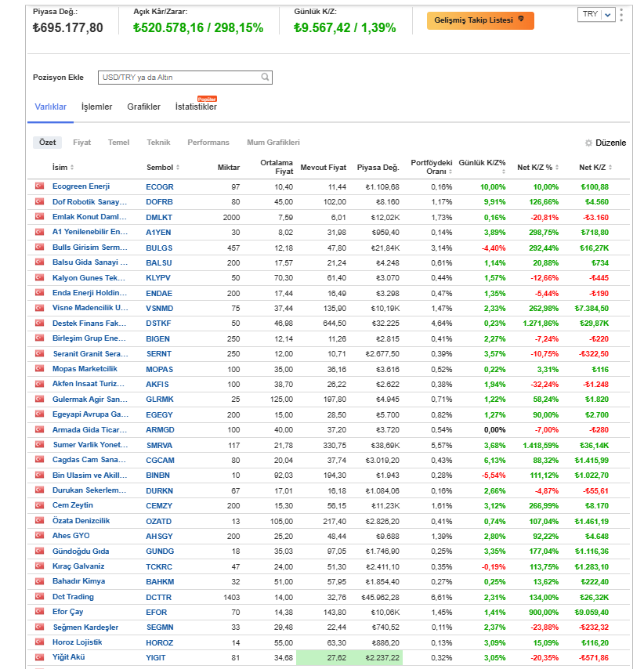Image resolution: width=644 pixels, height=669 pixels.
Task: Open the İstatistikler tab
Action: tap(196, 107)
